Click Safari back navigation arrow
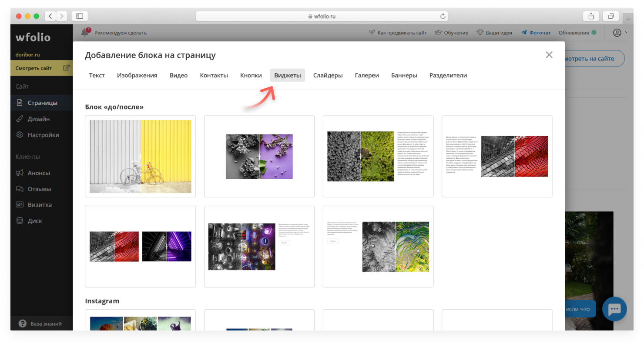Viewport: 644px width, 347px height. (x=50, y=16)
